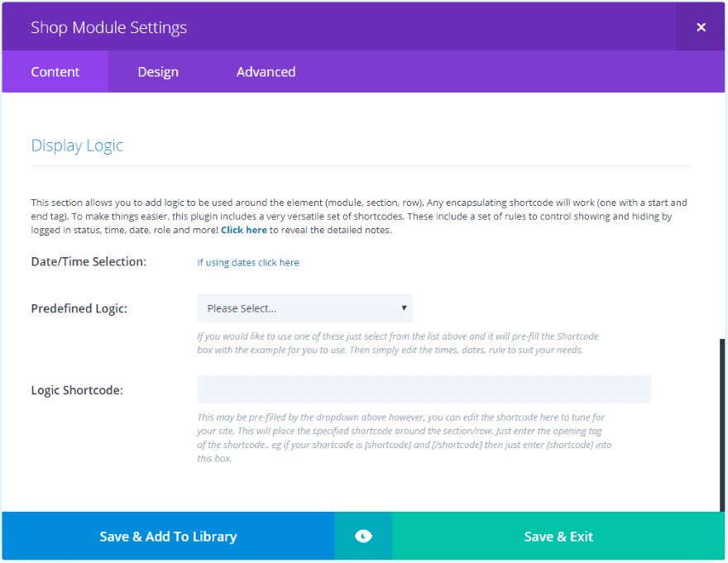Viewport: 728px width, 563px height.
Task: Click the help text below Predefined Logic dropdown
Action: (397, 343)
